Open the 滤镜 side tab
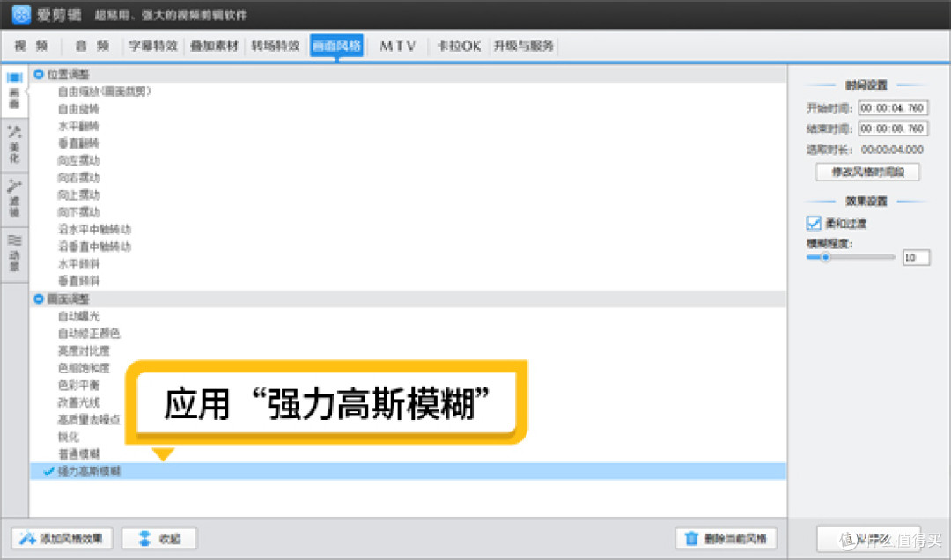The image size is (951, 560). point(15,198)
